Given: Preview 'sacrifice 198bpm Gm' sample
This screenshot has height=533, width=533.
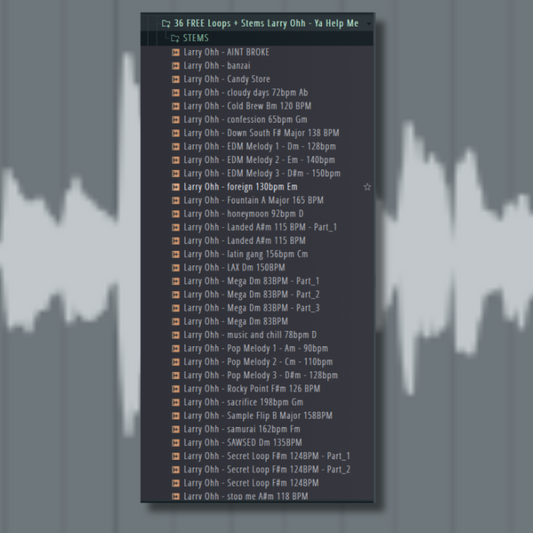Looking at the screenshot, I should [x=243, y=402].
